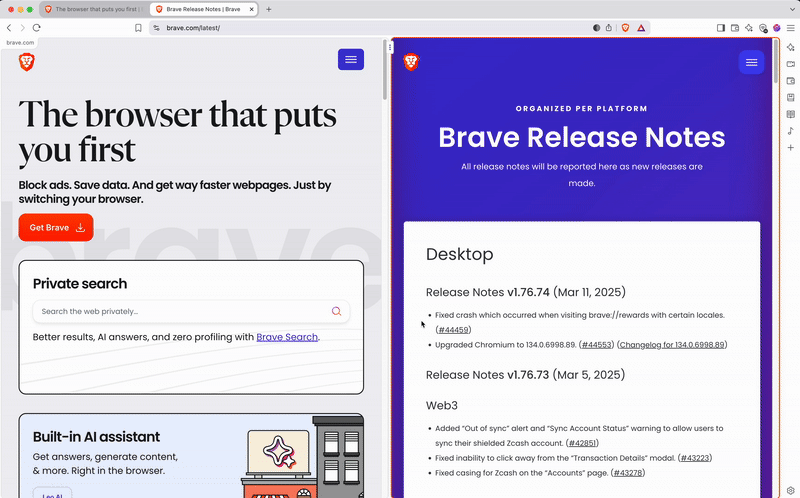Open hamburger menu on the Release Notes page
The image size is (800, 498).
(751, 62)
